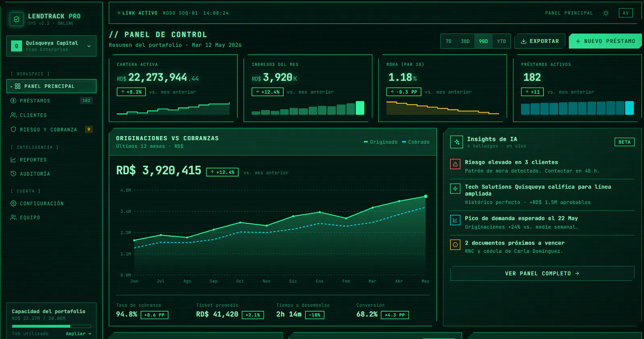Click the Préstamos Activos +11 badge
Viewport: 644px width, 339px height.
(x=532, y=92)
